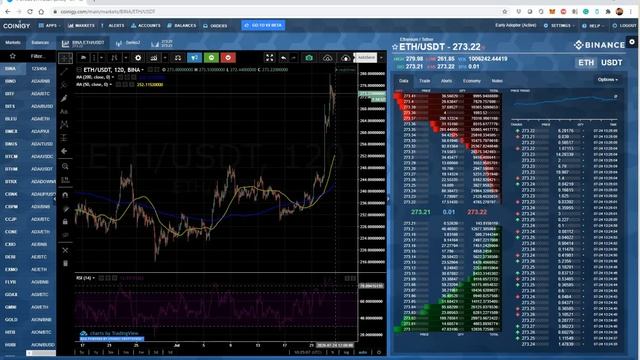Image resolution: width=640 pixels, height=360 pixels.
Task: Expand ETH/USDT, 120, BINA series dropdown
Action: click(142, 70)
